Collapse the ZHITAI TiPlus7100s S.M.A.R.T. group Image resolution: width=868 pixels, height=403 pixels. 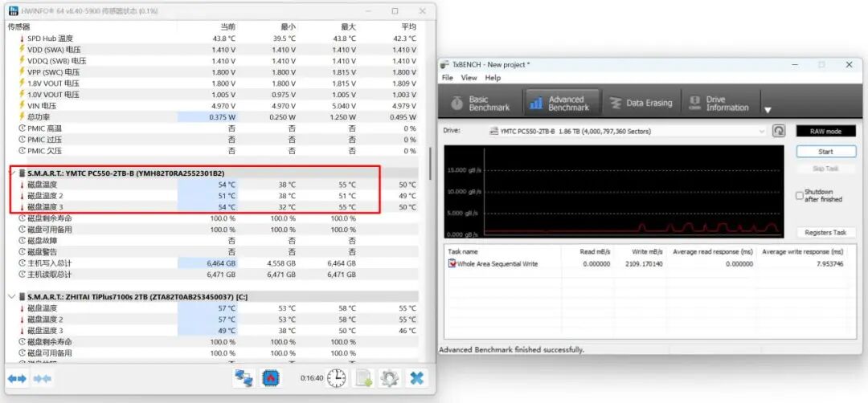11,296
